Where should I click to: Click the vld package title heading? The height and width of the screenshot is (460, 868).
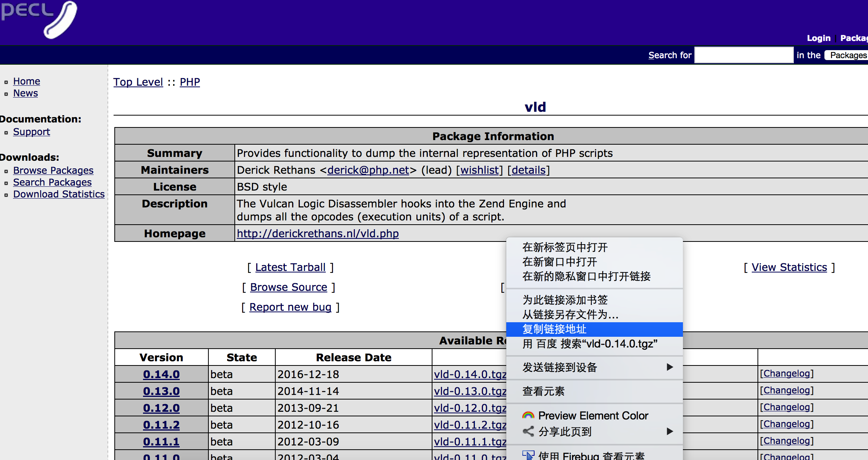[535, 107]
